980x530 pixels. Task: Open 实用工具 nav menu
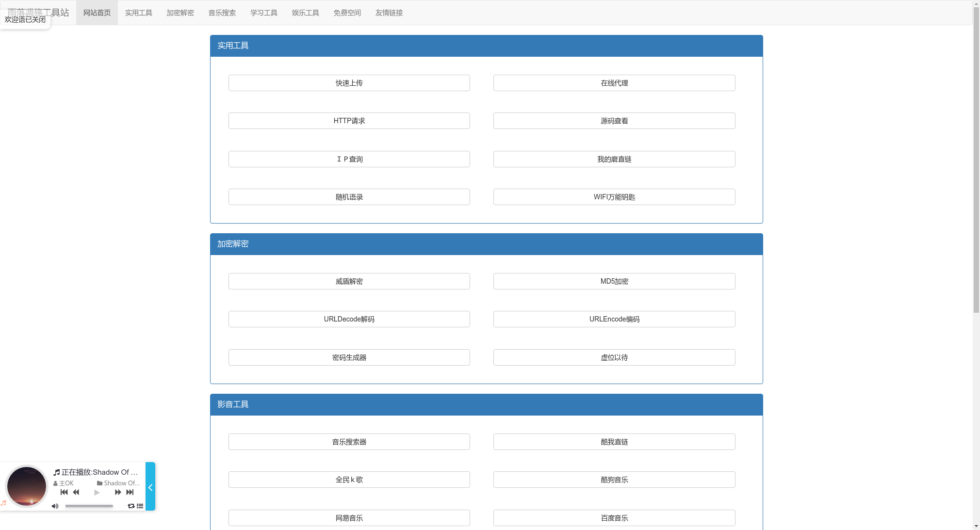[139, 13]
